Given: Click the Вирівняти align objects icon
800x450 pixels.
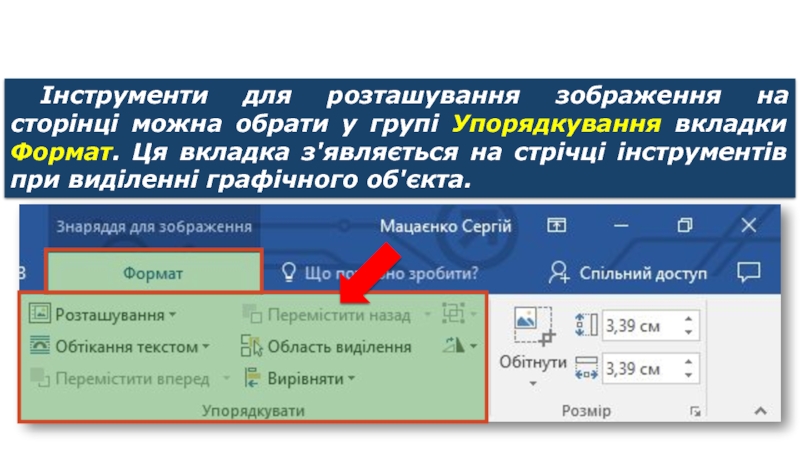Looking at the screenshot, I should pyautogui.click(x=252, y=378).
